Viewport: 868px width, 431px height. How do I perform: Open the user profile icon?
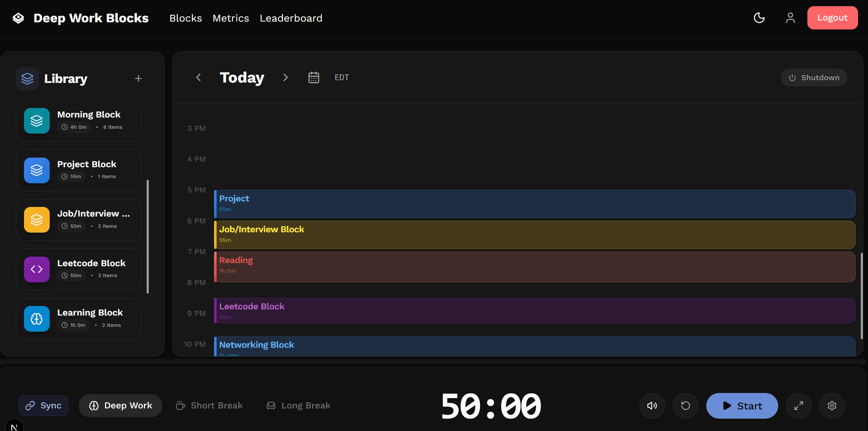coord(790,17)
